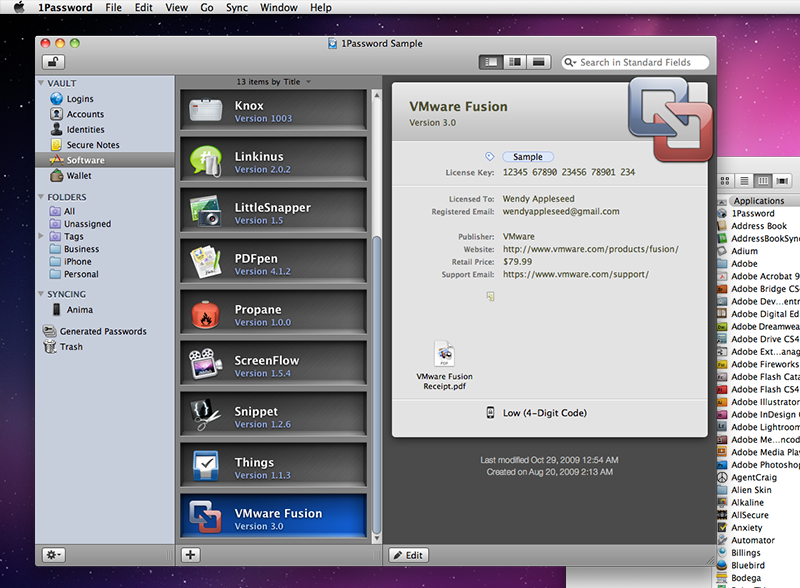Open the Apple menu
Image resolution: width=800 pixels, height=588 pixels.
pos(19,7)
